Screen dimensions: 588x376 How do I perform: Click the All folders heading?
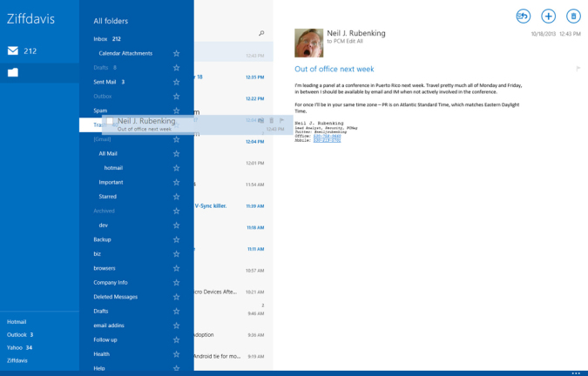(111, 21)
